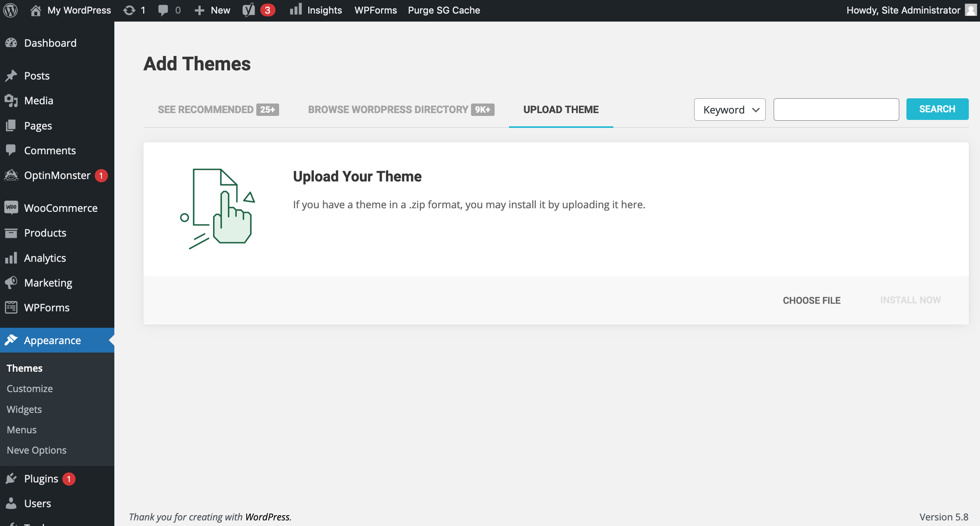980x526 pixels.
Task: Click the Users person icon
Action: [x=11, y=503]
